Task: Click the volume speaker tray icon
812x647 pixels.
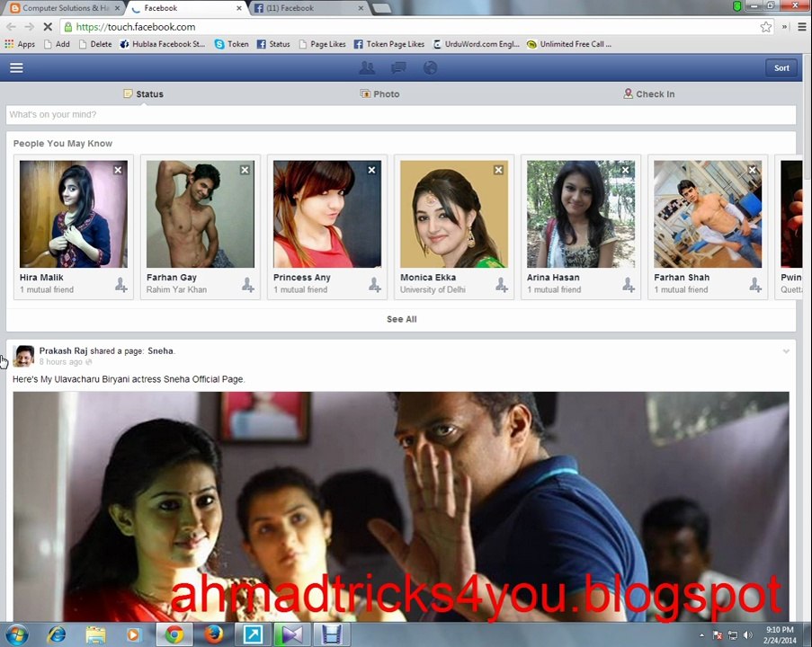Action: pyautogui.click(x=748, y=634)
